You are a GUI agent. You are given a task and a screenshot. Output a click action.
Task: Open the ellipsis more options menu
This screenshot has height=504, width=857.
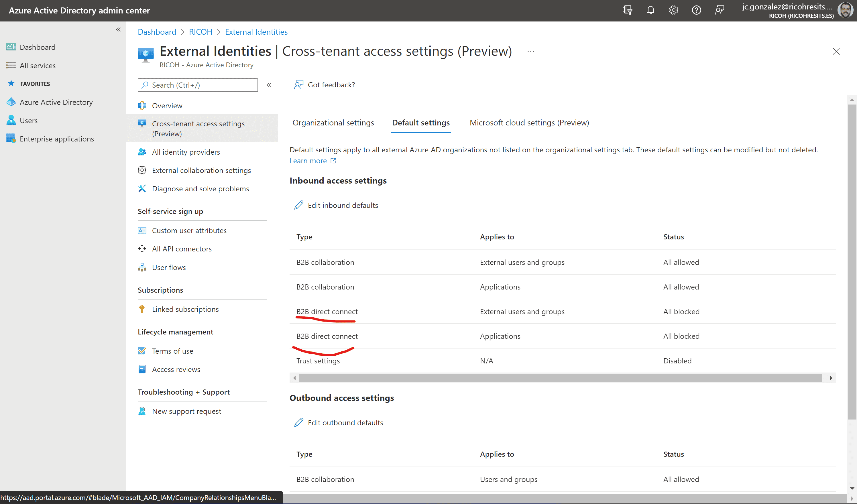530,51
